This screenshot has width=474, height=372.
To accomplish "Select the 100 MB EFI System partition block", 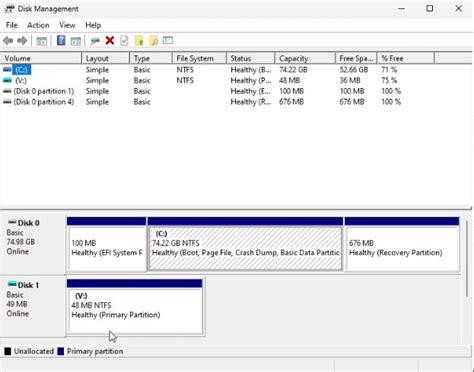I will [107, 244].
